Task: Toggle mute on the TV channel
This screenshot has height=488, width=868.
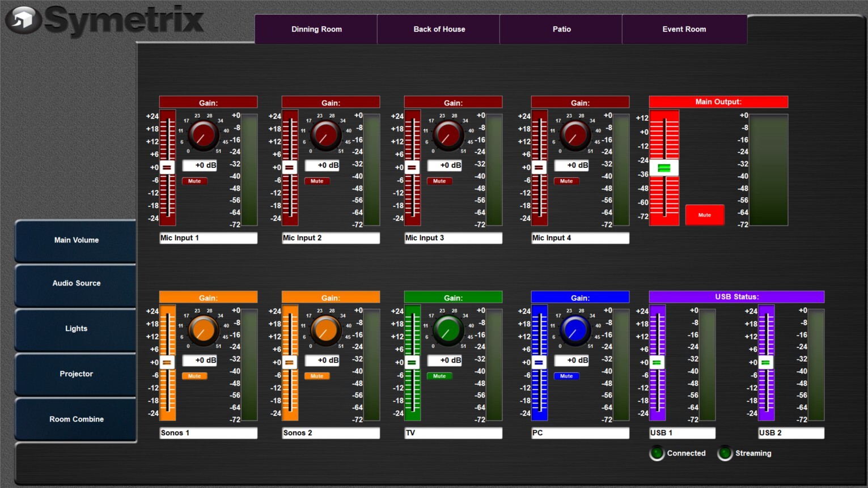Action: pos(439,376)
